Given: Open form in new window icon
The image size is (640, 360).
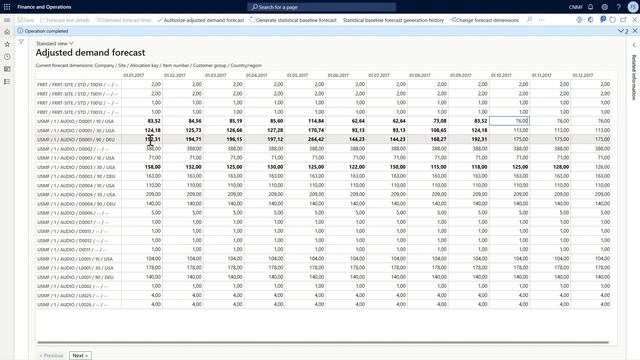Looking at the screenshot, I should click(623, 20).
